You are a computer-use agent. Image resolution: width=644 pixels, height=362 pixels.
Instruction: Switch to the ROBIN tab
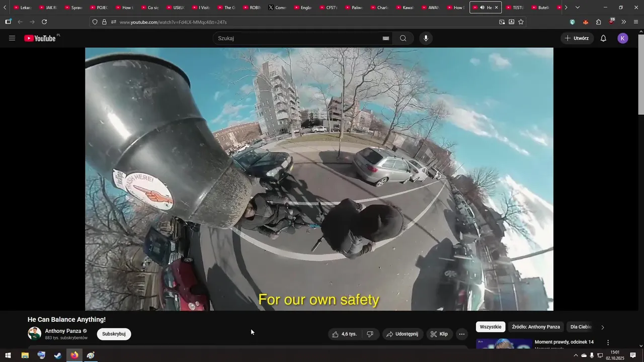(x=252, y=8)
